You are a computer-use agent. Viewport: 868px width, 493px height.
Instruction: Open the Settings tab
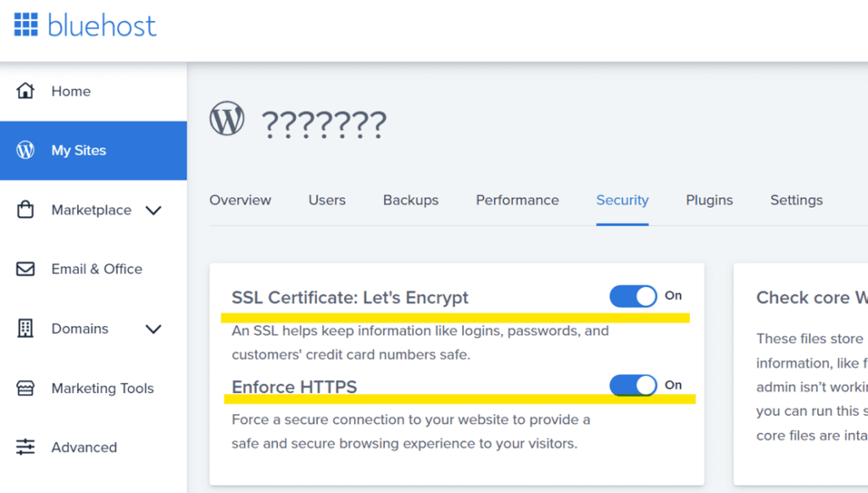point(796,200)
